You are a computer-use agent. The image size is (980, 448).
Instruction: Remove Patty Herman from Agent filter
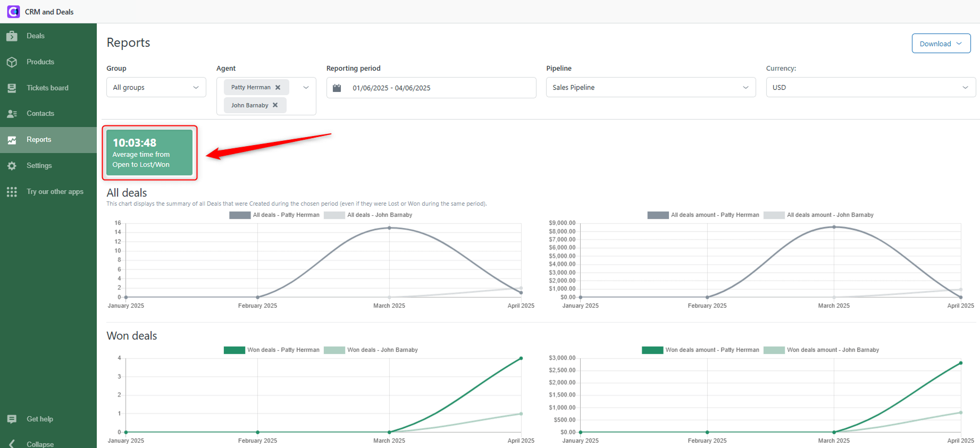(x=278, y=87)
